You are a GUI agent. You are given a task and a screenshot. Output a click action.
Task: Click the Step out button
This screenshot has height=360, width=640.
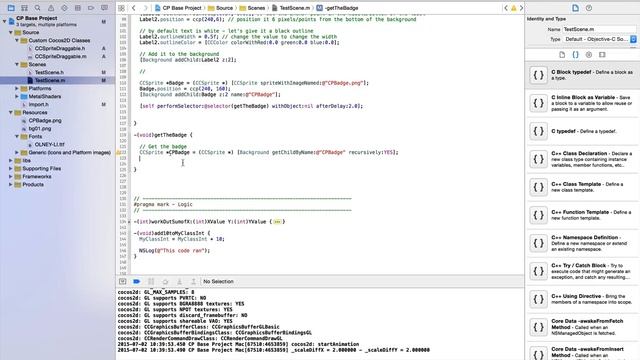193,281
